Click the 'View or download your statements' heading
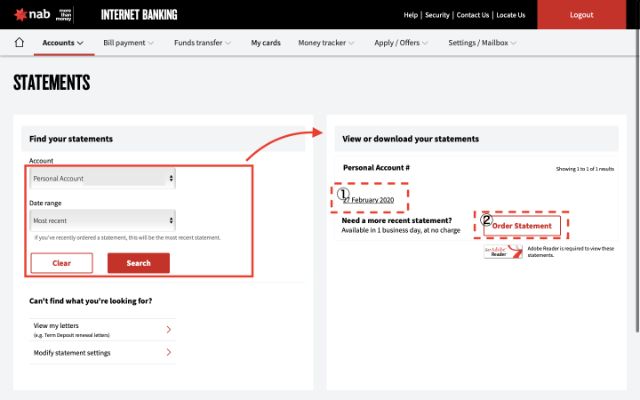 point(411,139)
